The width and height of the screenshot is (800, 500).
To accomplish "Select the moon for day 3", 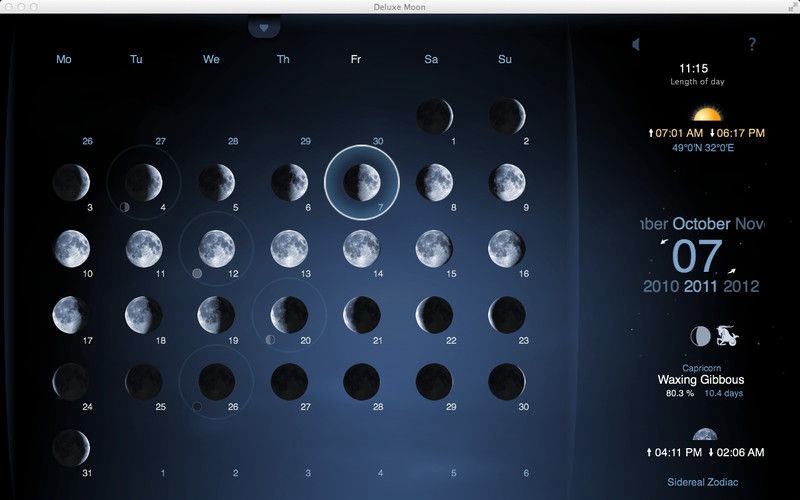I will pos(71,182).
